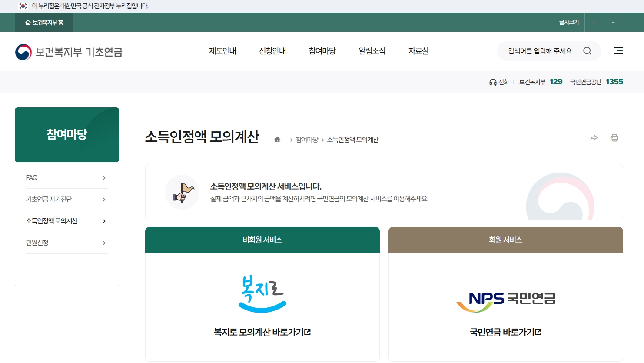Open the 참여마당 top menu
Viewport: 644px width, 363px height.
click(322, 51)
